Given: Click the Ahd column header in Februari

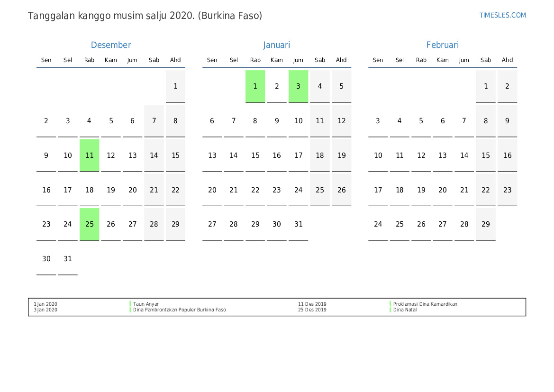Looking at the screenshot, I should (x=507, y=60).
